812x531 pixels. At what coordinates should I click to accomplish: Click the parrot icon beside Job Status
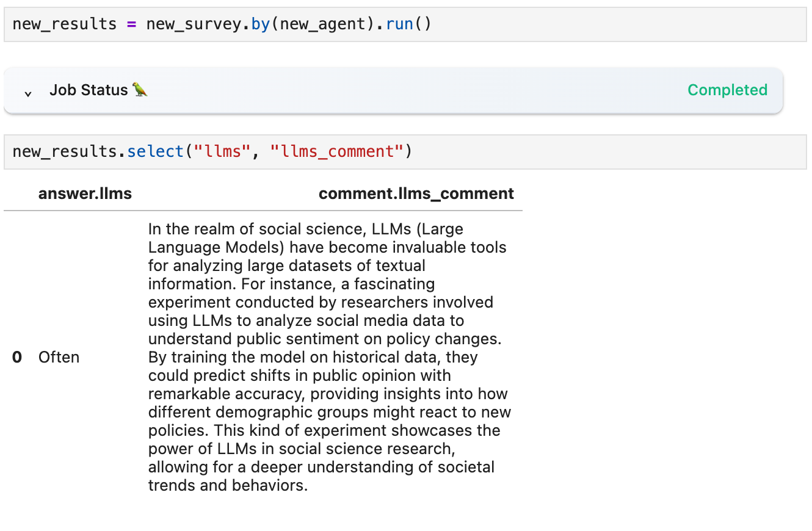(140, 90)
